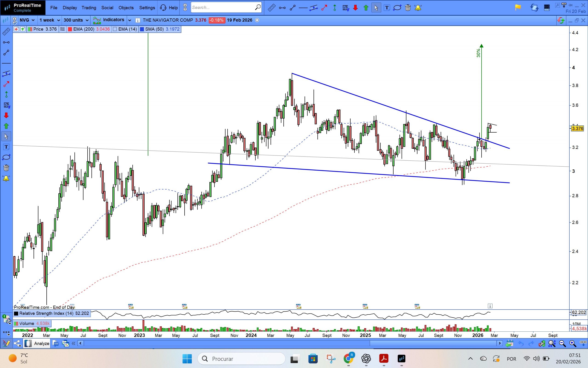Click the Trash delete objects icon in sidebar
This screenshot has height=368, width=588.
pyautogui.click(x=6, y=168)
